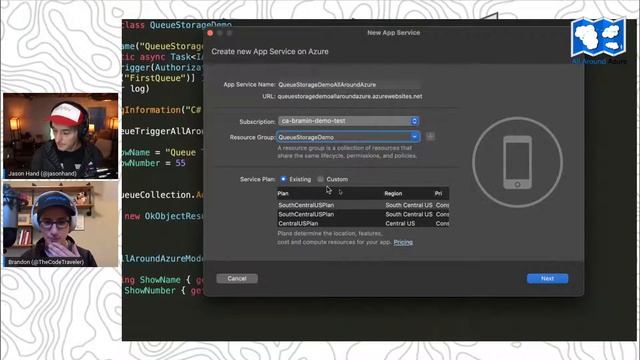Click the Next button
This screenshot has height=360, width=640.
tap(547, 278)
